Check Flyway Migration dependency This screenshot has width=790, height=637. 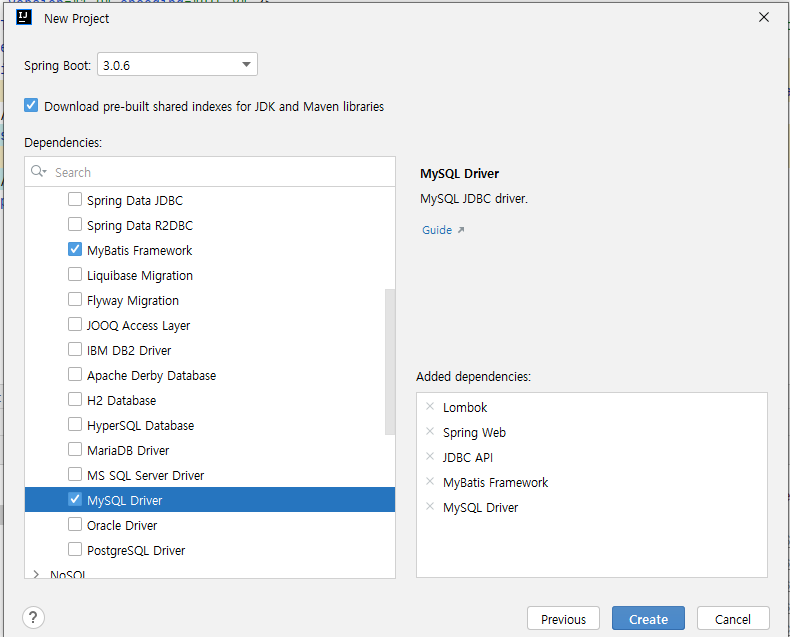click(75, 299)
